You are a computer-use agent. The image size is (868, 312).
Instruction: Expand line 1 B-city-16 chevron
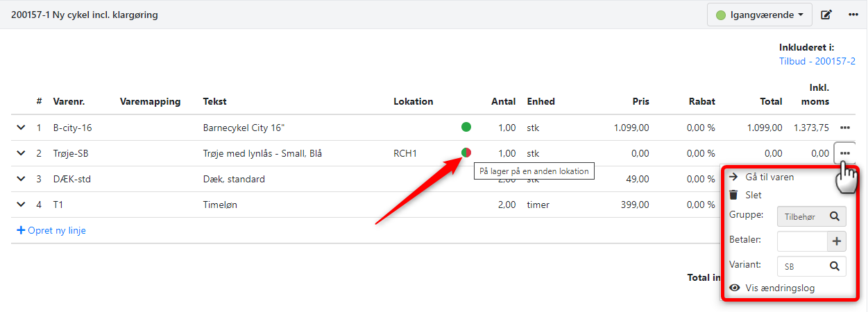click(21, 128)
